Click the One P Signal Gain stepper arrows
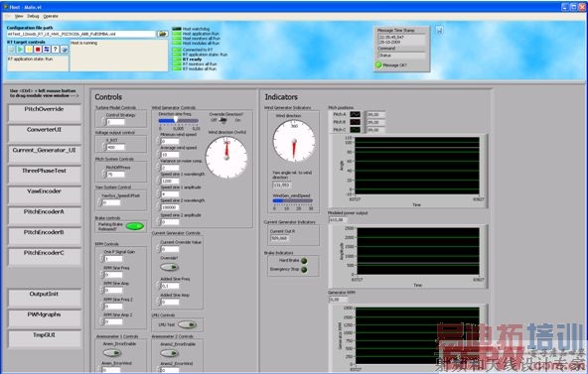 (x=102, y=259)
